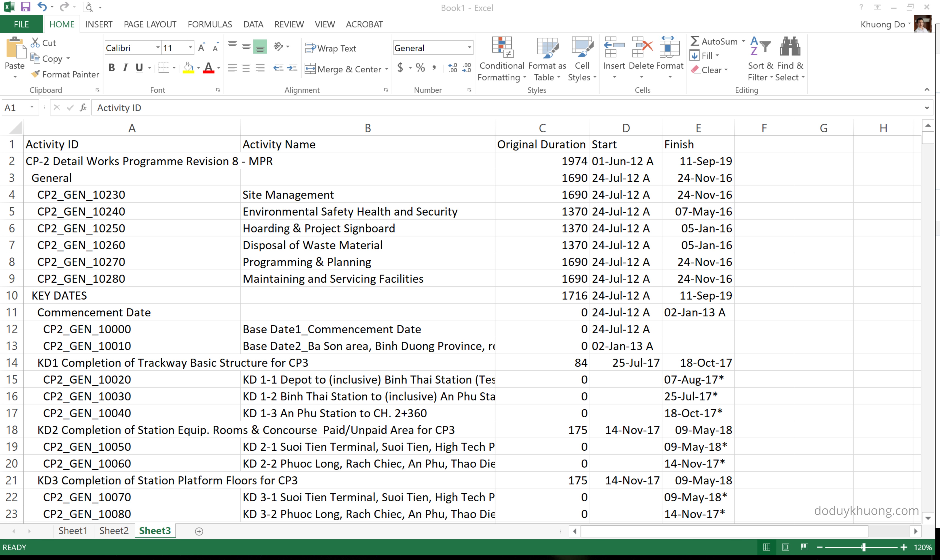Expand the Merge & Center dropdown arrow
Viewport: 940px width, 560px height.
pos(386,69)
